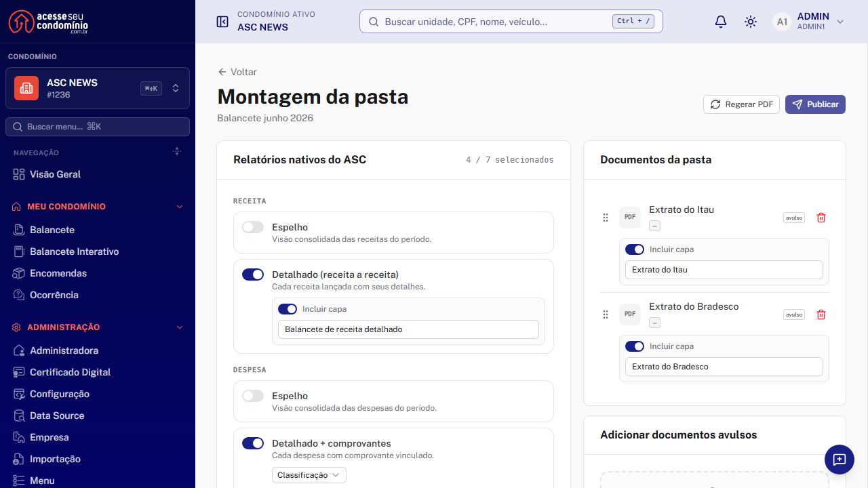Viewport: 868px width, 488px height.
Task: Click the Extrato do Itau collapse badge
Action: click(654, 226)
